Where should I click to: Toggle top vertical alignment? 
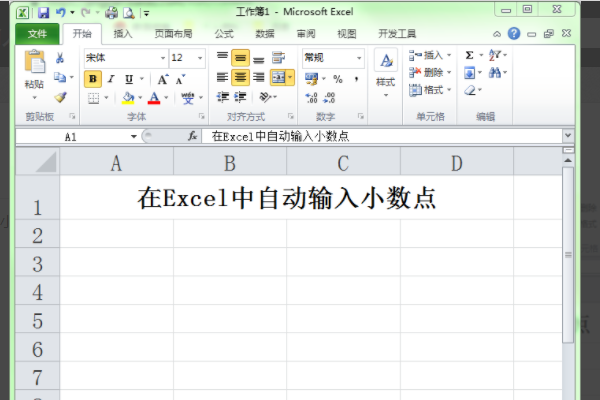coord(222,57)
